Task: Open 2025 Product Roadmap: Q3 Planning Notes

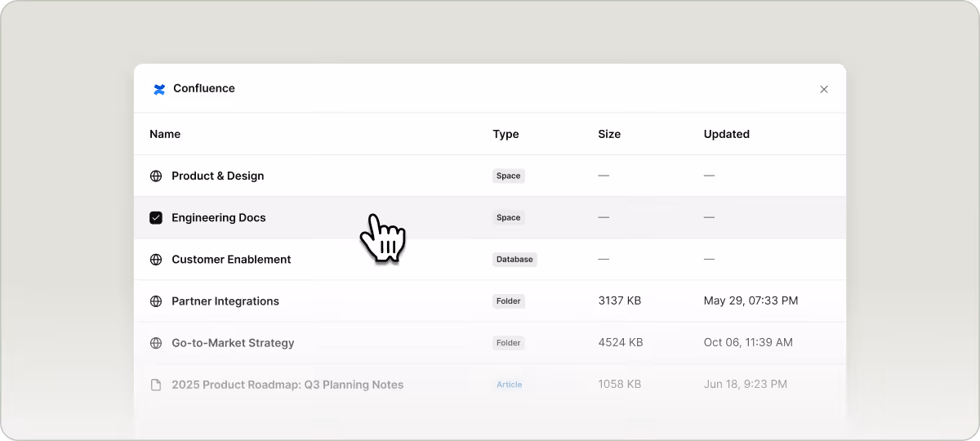Action: 287,385
